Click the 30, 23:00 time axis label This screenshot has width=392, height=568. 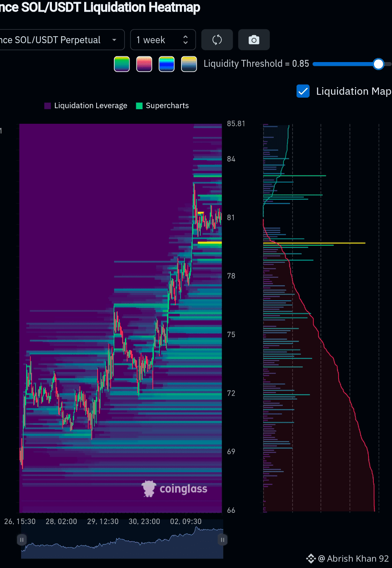pos(144,522)
